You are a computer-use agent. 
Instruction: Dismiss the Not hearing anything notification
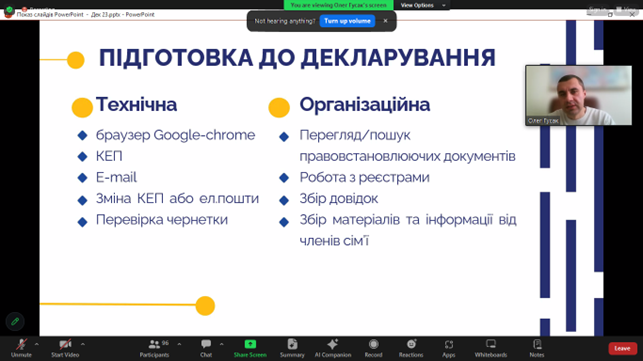coord(385,21)
